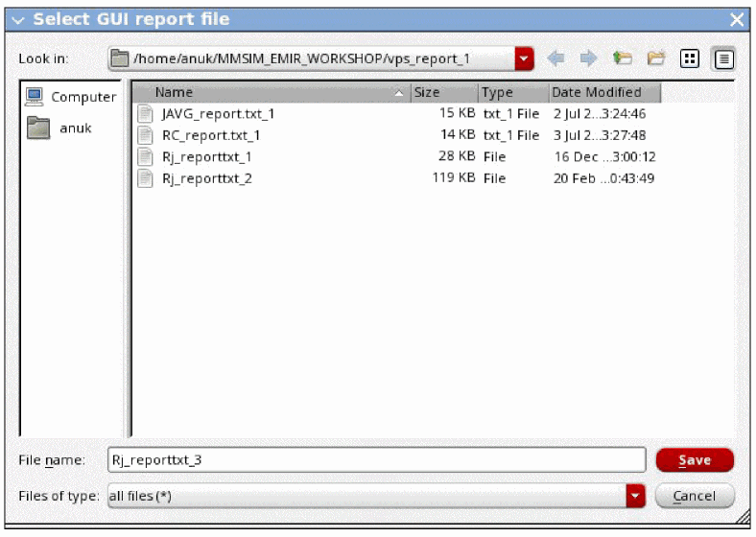Click the Forward arrow navigation icon
The height and width of the screenshot is (537, 756).
point(588,58)
